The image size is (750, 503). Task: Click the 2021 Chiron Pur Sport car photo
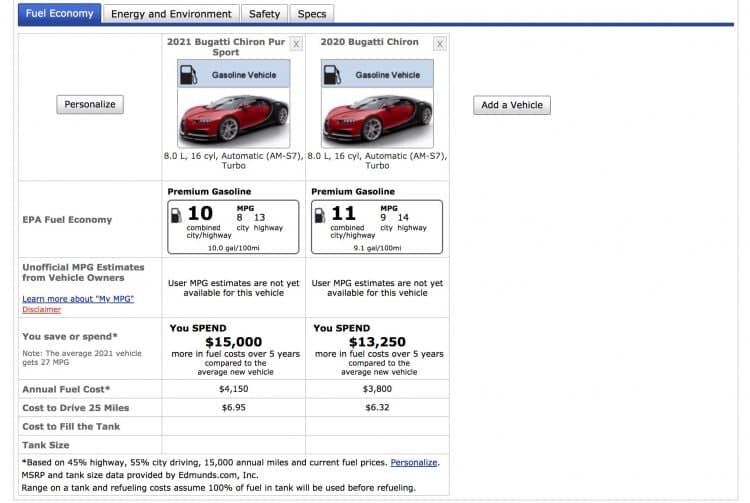point(233,118)
